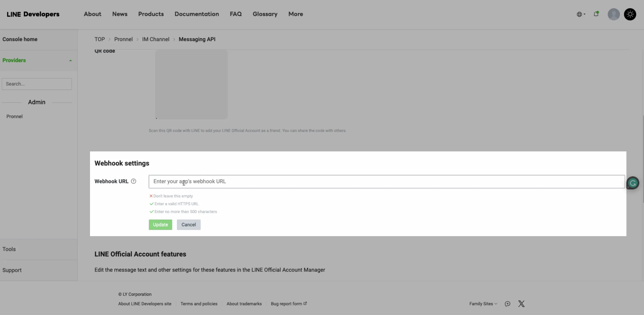
Task: Open the News section
Action: 120,14
